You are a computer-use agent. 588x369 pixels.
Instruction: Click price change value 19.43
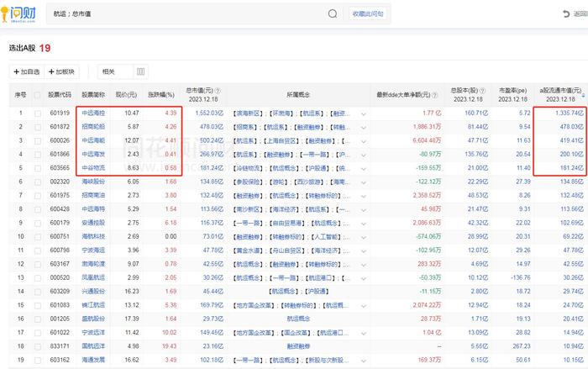click(x=169, y=346)
